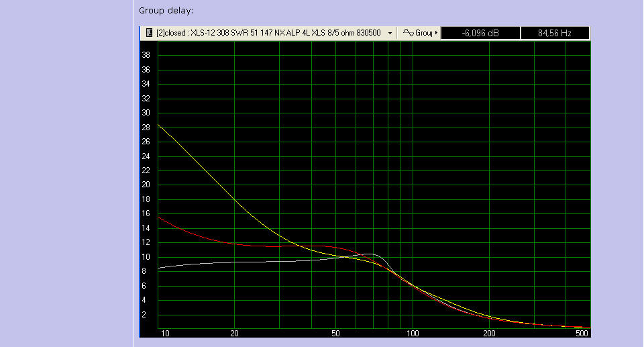This screenshot has width=644, height=347.
Task: Click the 50 frequency axis label
Action: click(x=335, y=334)
